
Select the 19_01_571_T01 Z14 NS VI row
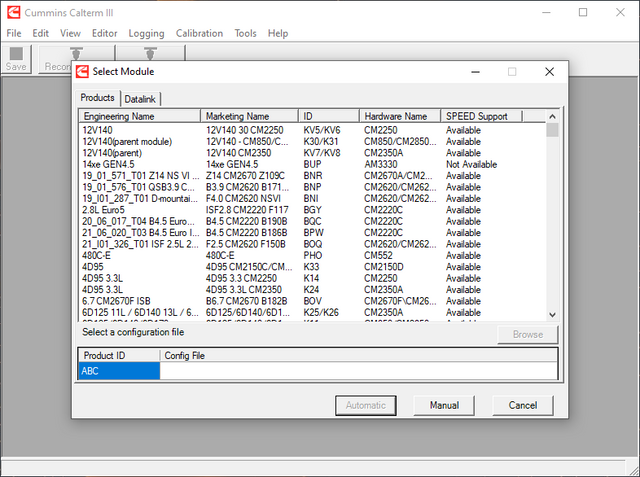click(312, 176)
